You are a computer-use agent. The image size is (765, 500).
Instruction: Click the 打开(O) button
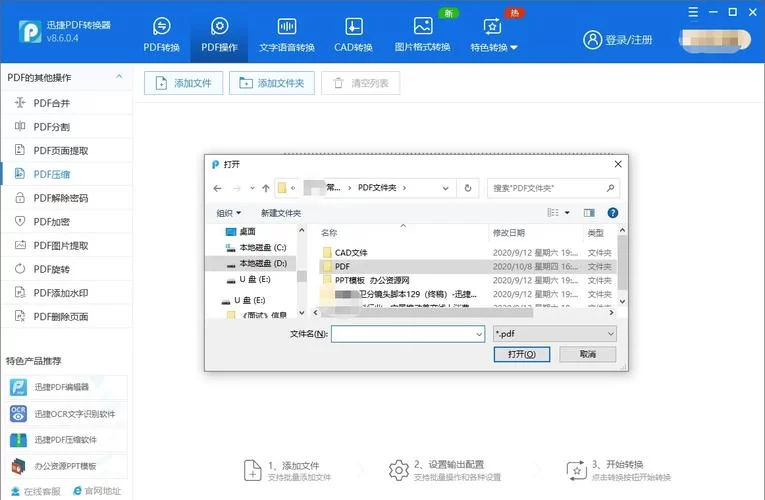(x=522, y=354)
